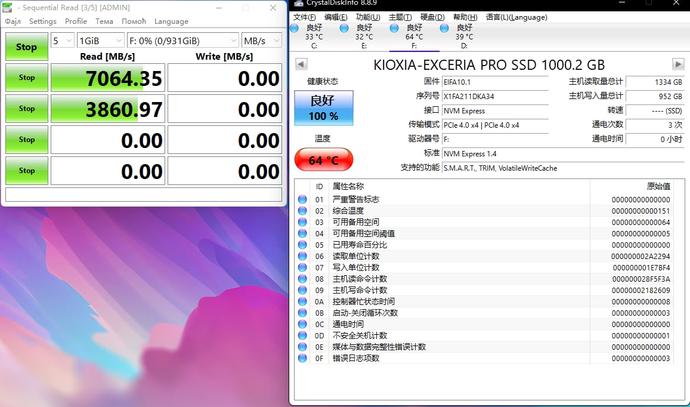
Task: Click the top Stop (All) button in CrystalDiskMark
Action: 26,47
